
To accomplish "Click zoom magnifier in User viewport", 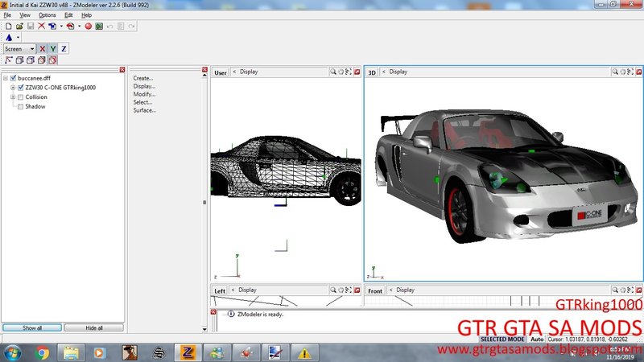I will pos(333,72).
